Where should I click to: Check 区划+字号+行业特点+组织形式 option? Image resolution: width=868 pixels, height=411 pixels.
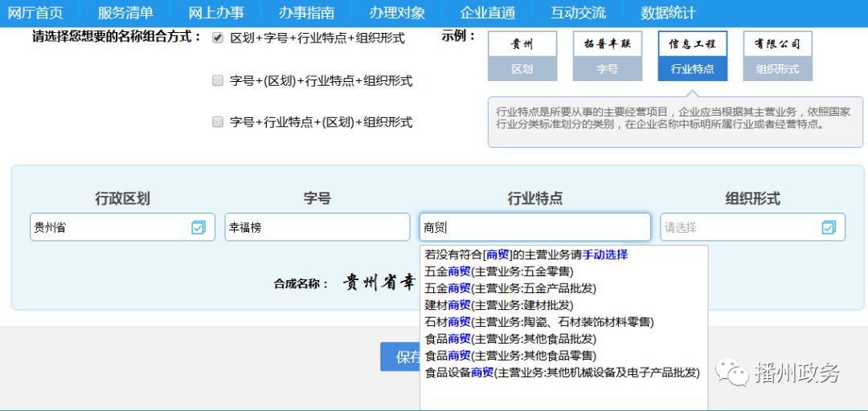218,38
